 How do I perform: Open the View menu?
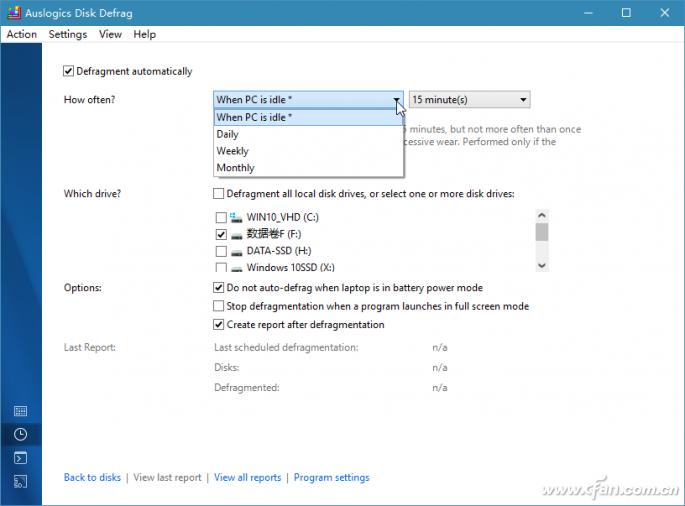tap(110, 34)
